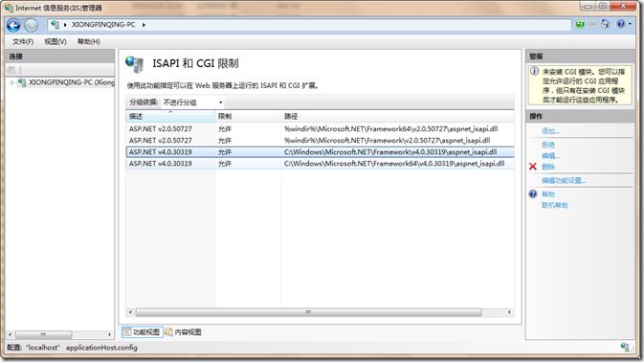The height and width of the screenshot is (362, 644).
Task: Open the help dropdown arrow beside the top Help icon
Action: point(630,25)
